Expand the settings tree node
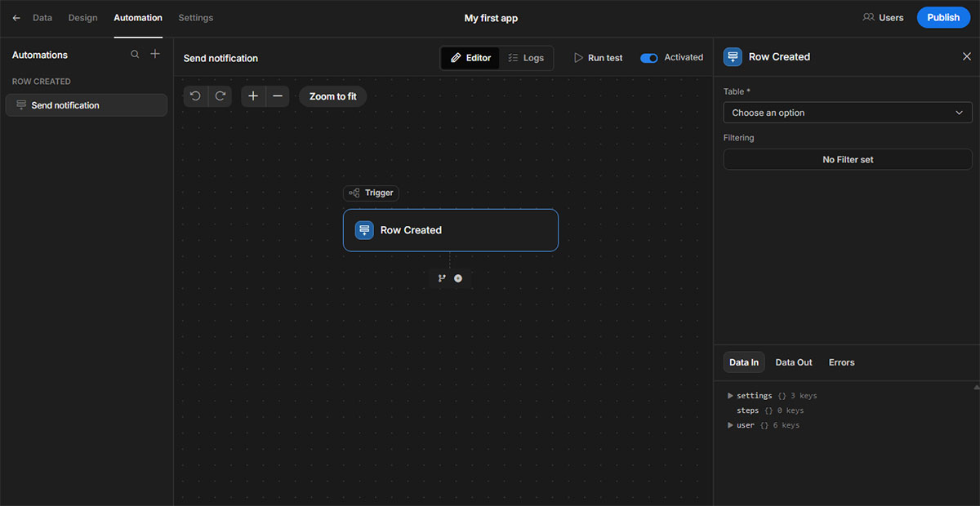This screenshot has height=506, width=980. point(731,396)
